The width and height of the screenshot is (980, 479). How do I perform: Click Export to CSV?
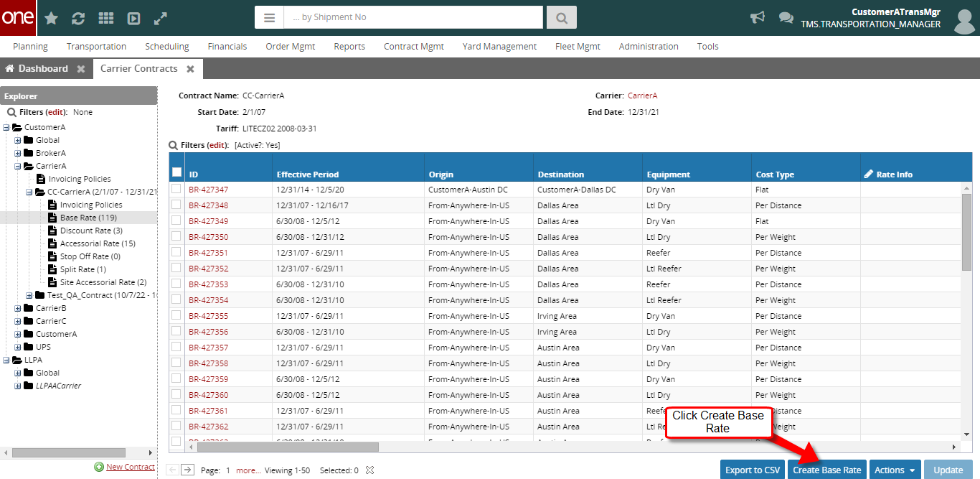pos(753,470)
